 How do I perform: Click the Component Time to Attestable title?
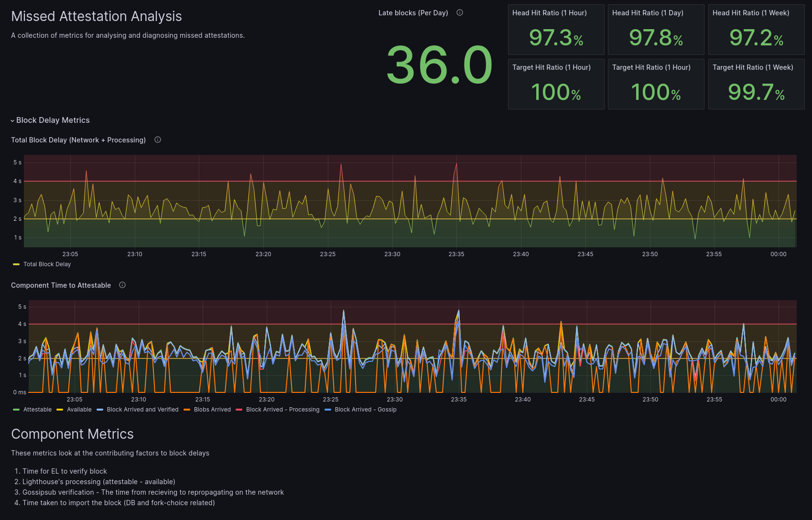[61, 285]
